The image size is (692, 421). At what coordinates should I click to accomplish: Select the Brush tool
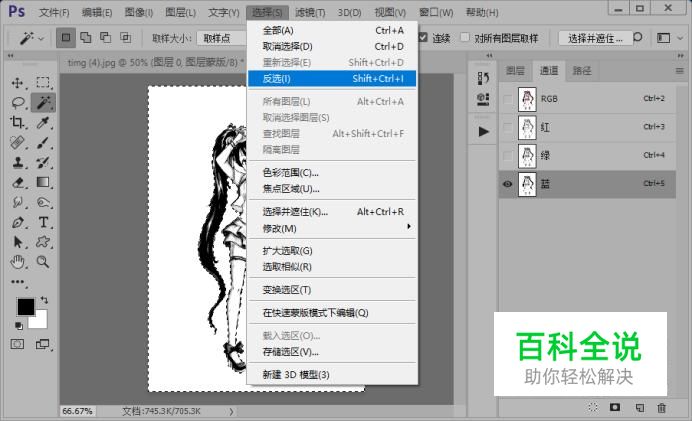point(43,143)
